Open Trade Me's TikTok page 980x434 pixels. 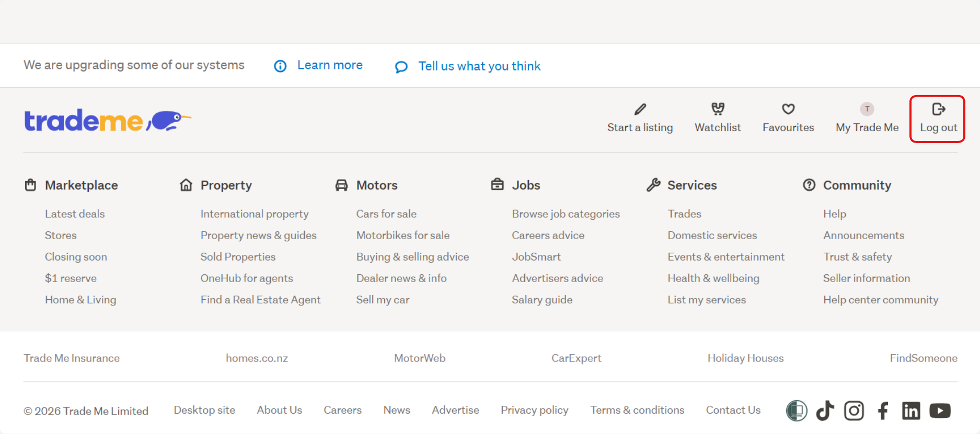click(825, 410)
